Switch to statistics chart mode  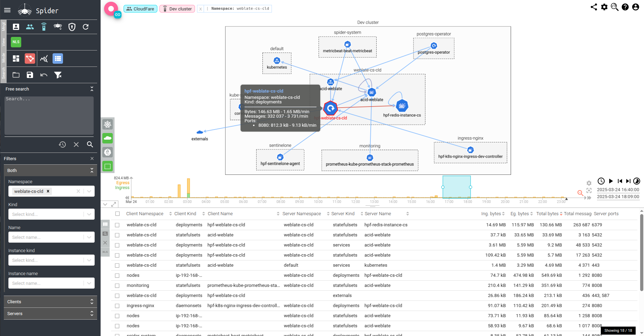[x=44, y=58]
